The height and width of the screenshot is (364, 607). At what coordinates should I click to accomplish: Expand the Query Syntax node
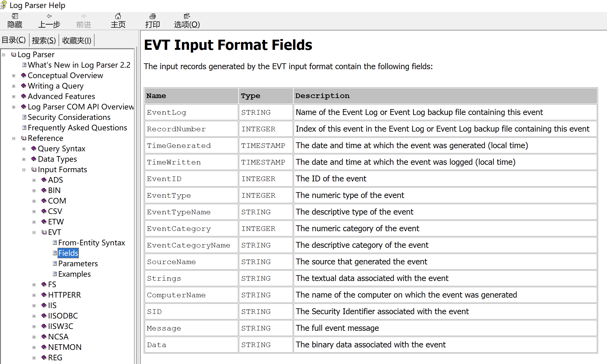[x=24, y=149]
